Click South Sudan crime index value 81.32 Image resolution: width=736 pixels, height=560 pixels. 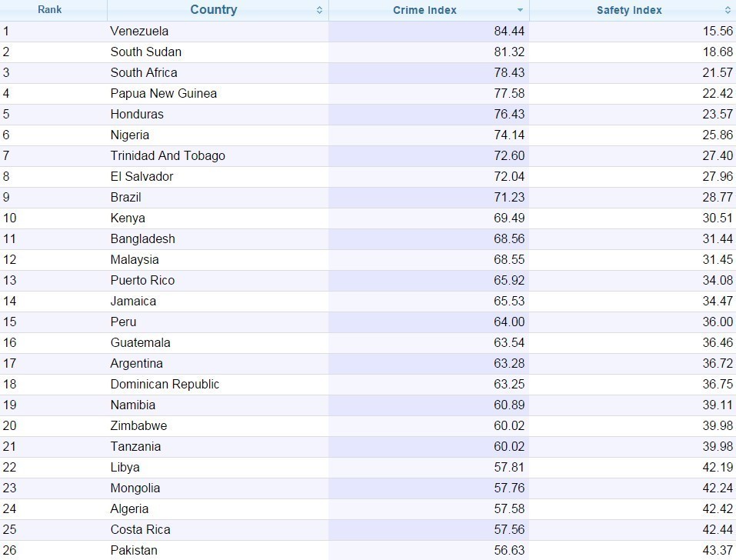[x=509, y=52]
